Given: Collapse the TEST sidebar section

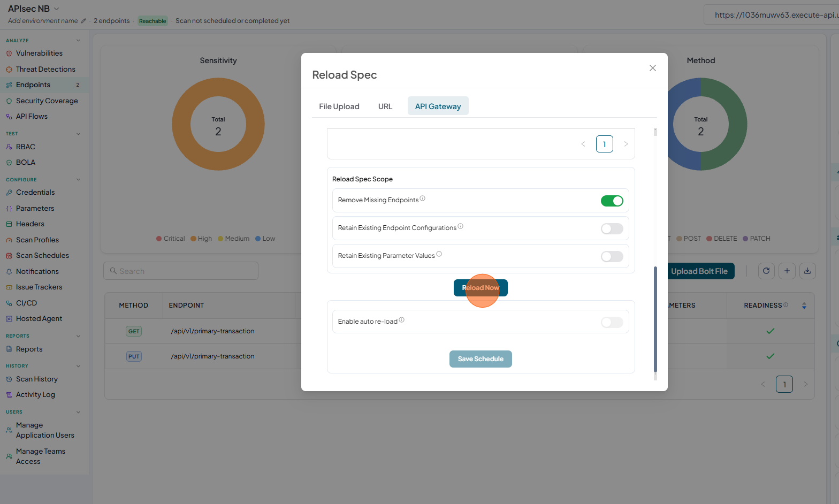Looking at the screenshot, I should tap(78, 134).
